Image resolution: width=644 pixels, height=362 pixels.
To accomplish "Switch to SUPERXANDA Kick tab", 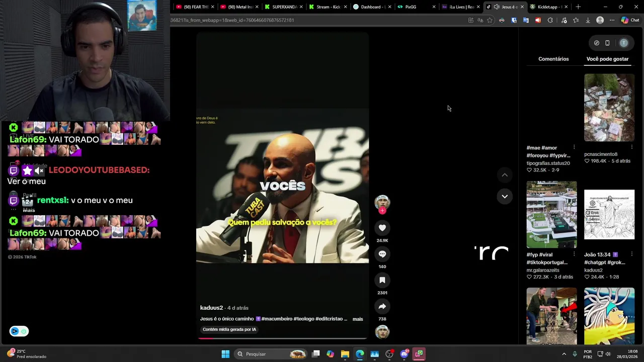I will 284,7.
